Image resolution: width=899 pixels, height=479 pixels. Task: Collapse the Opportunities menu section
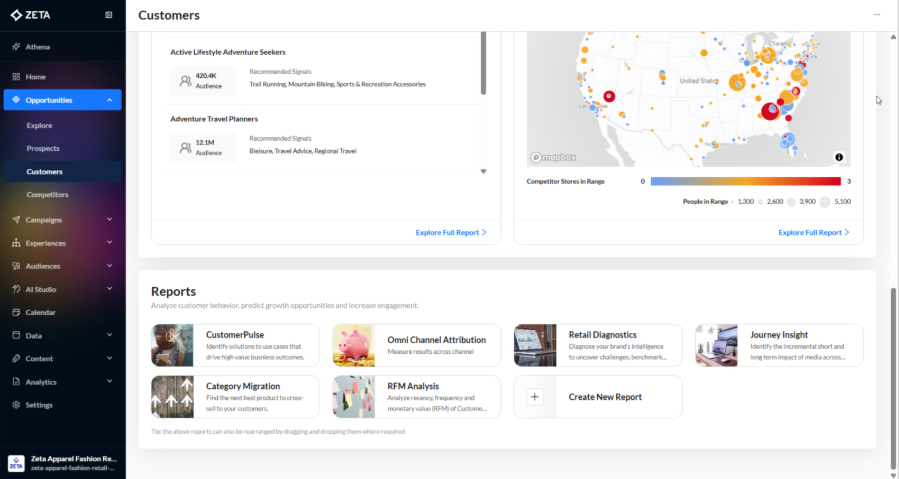point(110,100)
